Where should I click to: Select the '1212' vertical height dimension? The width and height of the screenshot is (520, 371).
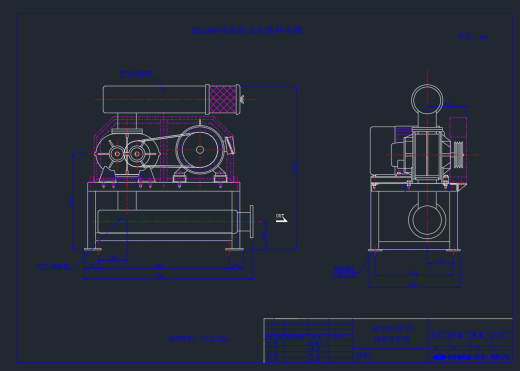pos(294,168)
